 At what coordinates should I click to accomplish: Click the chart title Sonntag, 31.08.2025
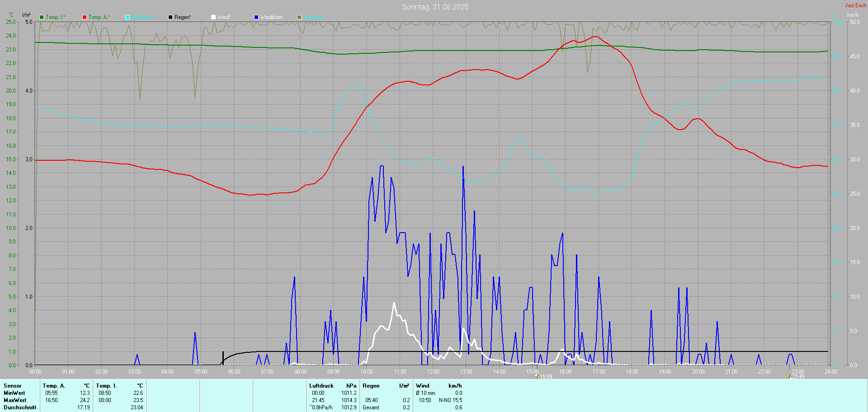[435, 7]
